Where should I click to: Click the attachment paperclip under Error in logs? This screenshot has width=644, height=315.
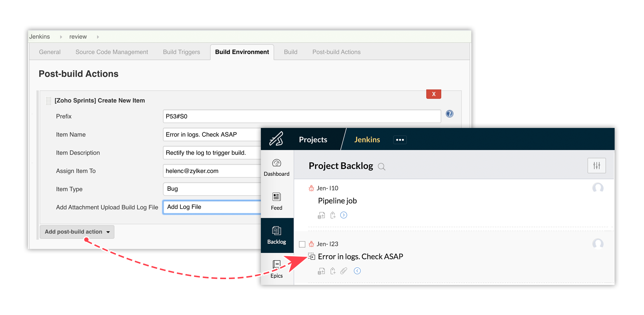[344, 271]
